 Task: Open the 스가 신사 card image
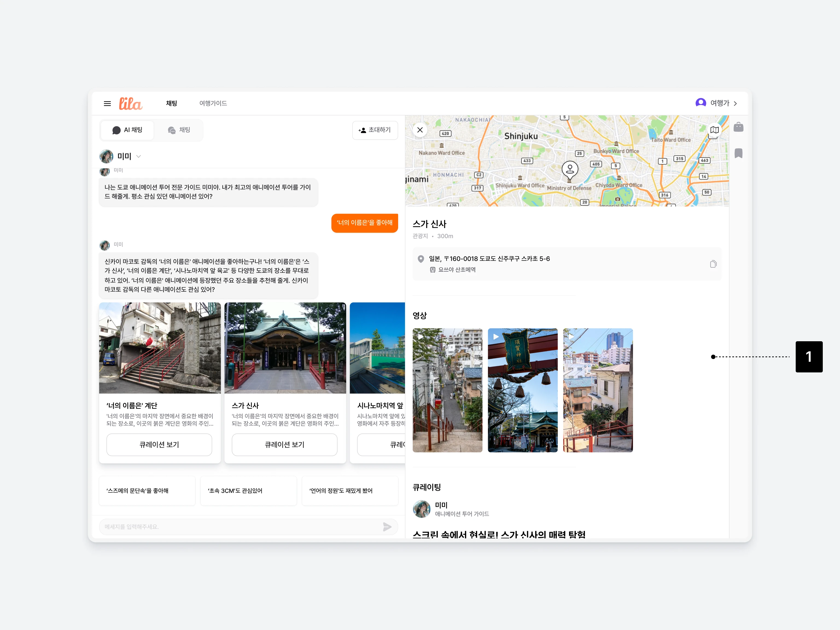click(x=285, y=348)
